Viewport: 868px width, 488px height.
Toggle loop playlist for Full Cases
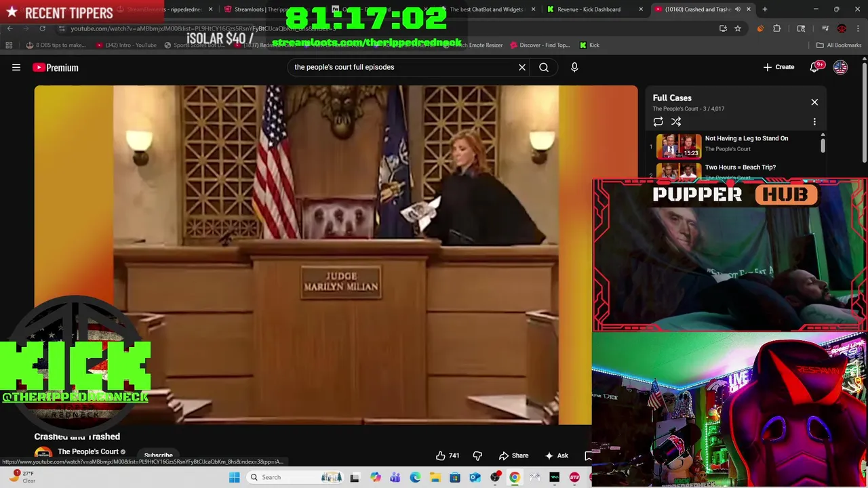[658, 121]
